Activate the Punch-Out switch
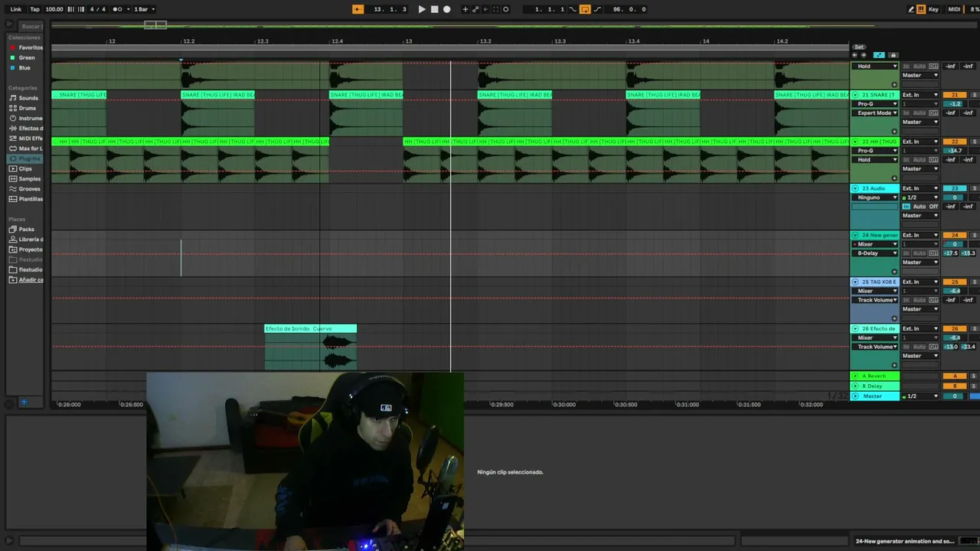Viewport: 980px width, 551px height. point(597,9)
